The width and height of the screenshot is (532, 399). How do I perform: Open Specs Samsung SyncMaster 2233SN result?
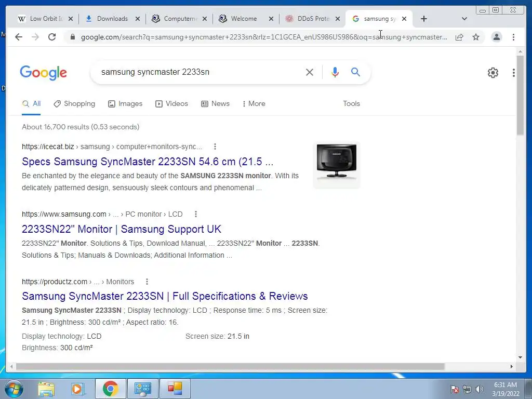tap(148, 162)
